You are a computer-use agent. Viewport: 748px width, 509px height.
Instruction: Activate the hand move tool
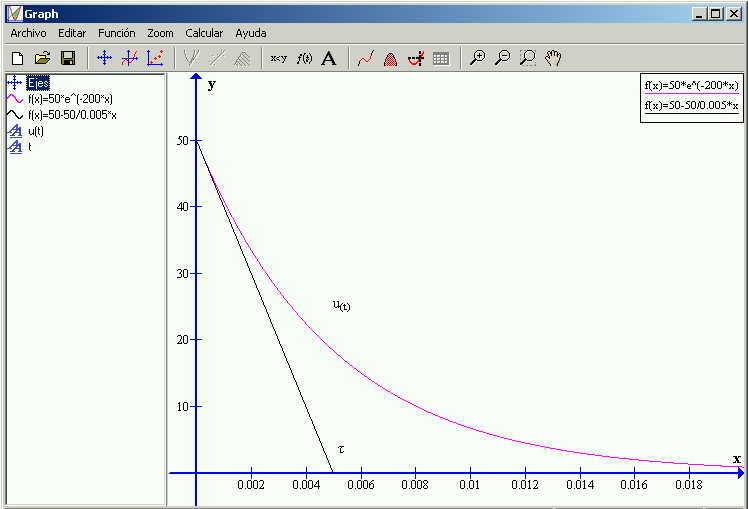(x=553, y=58)
